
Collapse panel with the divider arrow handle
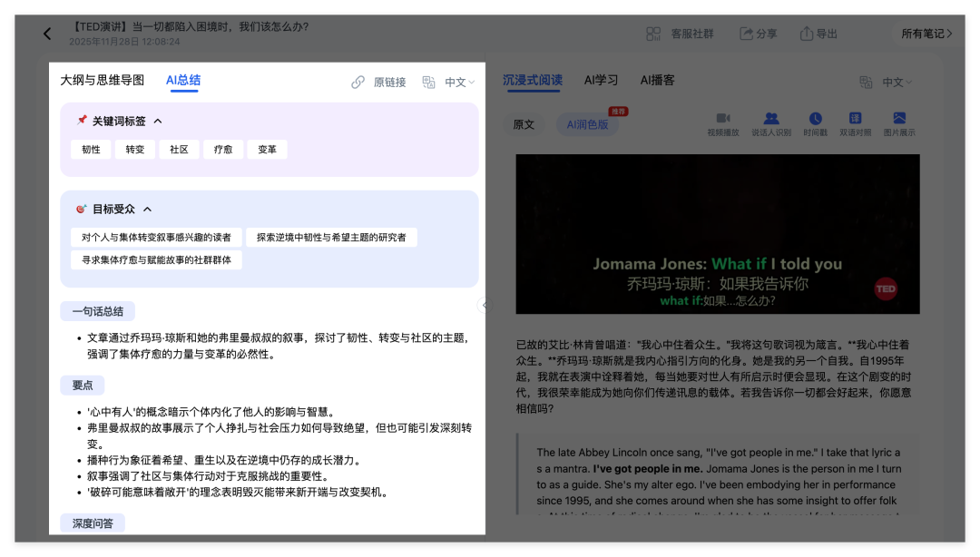click(485, 305)
